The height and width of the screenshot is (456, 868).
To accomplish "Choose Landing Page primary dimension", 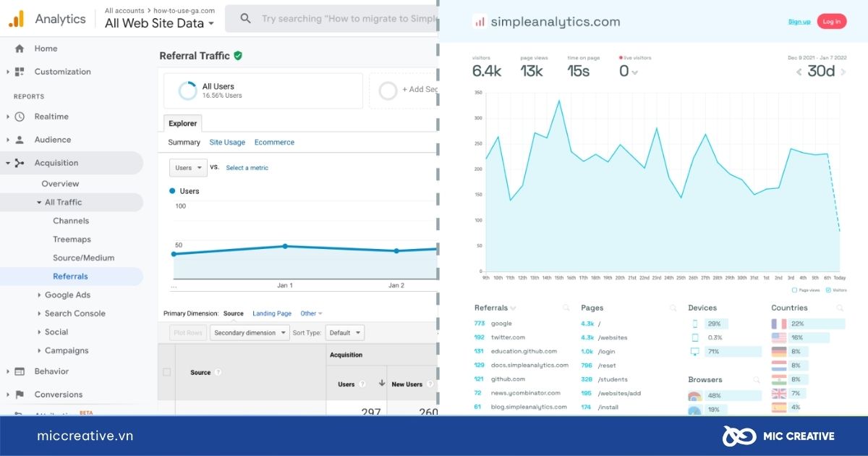I will pos(272,313).
